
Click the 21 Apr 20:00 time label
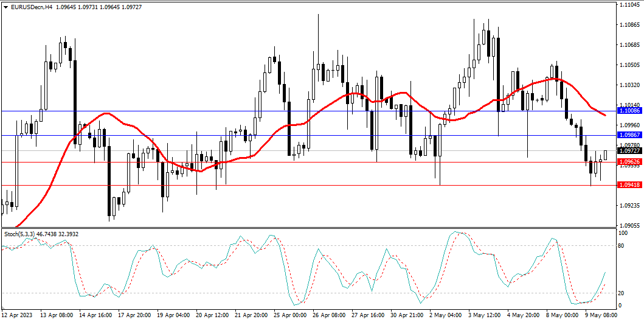pyautogui.click(x=252, y=315)
